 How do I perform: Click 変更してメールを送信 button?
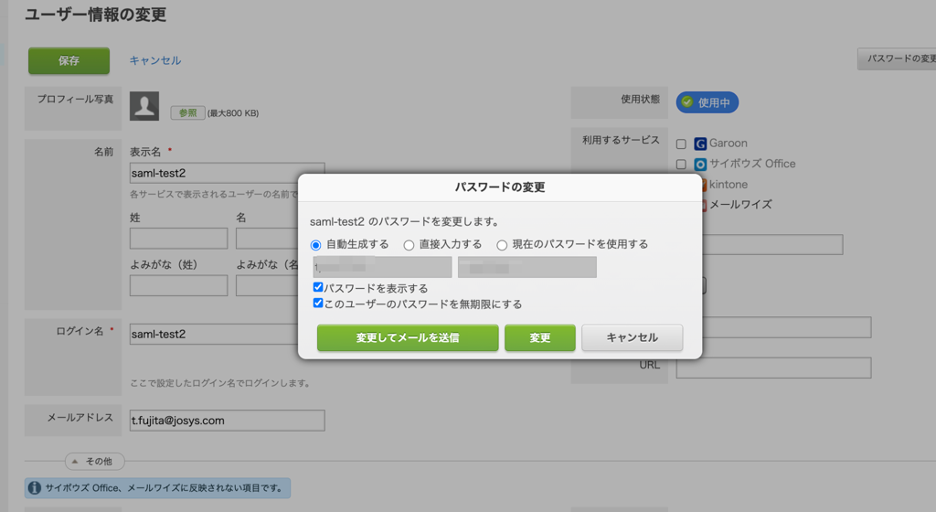(x=407, y=338)
